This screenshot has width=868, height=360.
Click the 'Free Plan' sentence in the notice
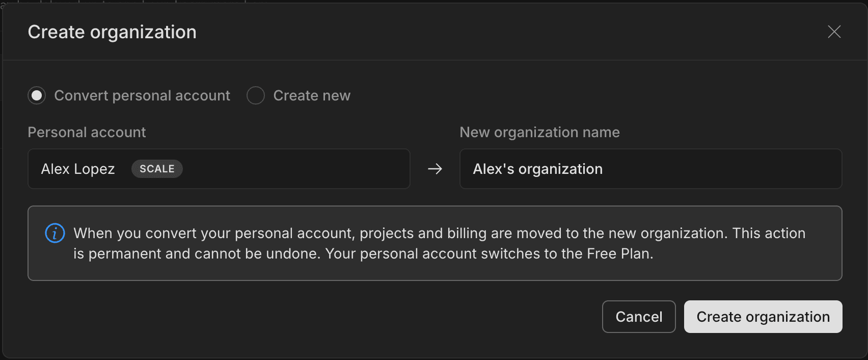tap(489, 253)
